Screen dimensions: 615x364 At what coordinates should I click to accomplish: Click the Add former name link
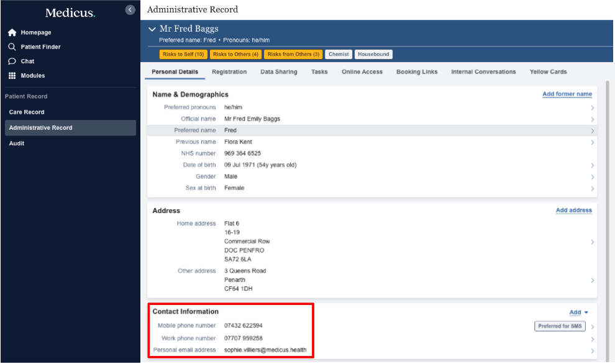567,94
